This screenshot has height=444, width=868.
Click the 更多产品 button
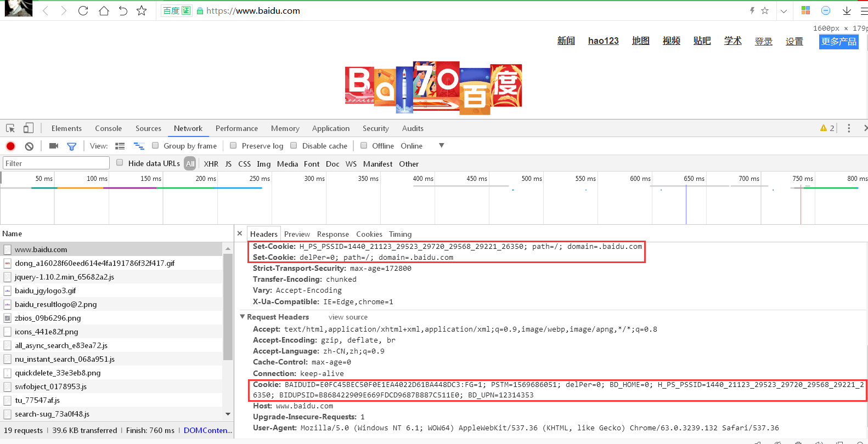839,42
